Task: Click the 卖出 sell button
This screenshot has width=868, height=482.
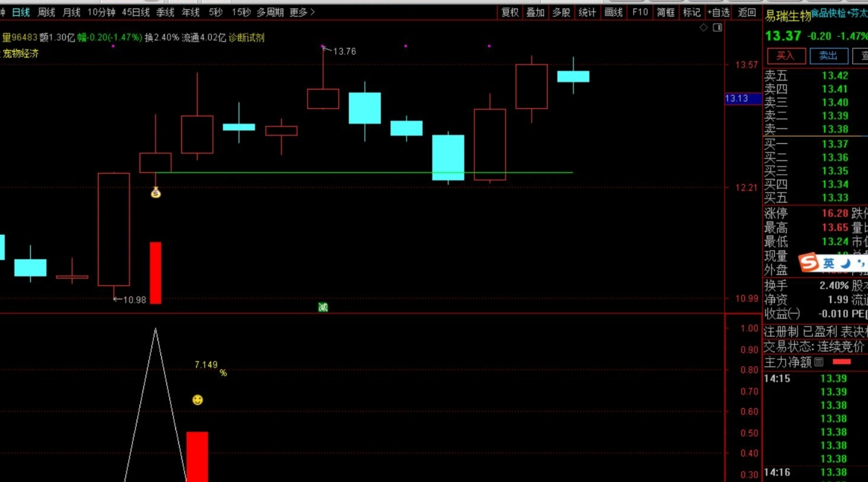Action: click(828, 56)
